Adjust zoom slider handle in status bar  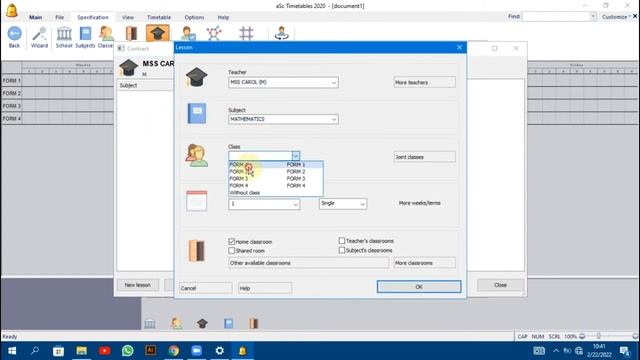pos(599,336)
